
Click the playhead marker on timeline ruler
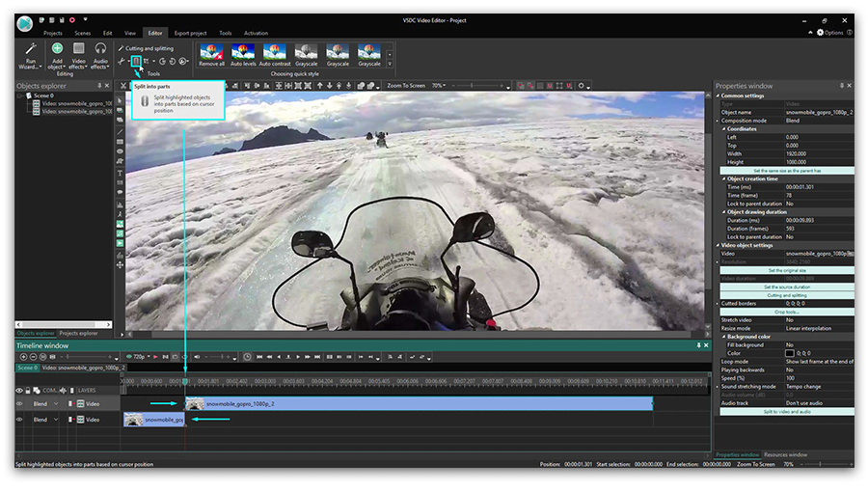[x=185, y=381]
